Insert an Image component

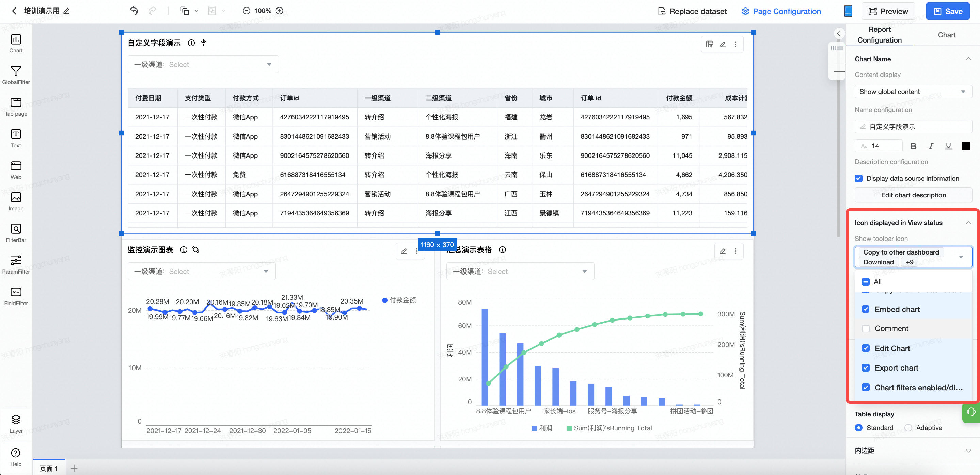coord(16,201)
